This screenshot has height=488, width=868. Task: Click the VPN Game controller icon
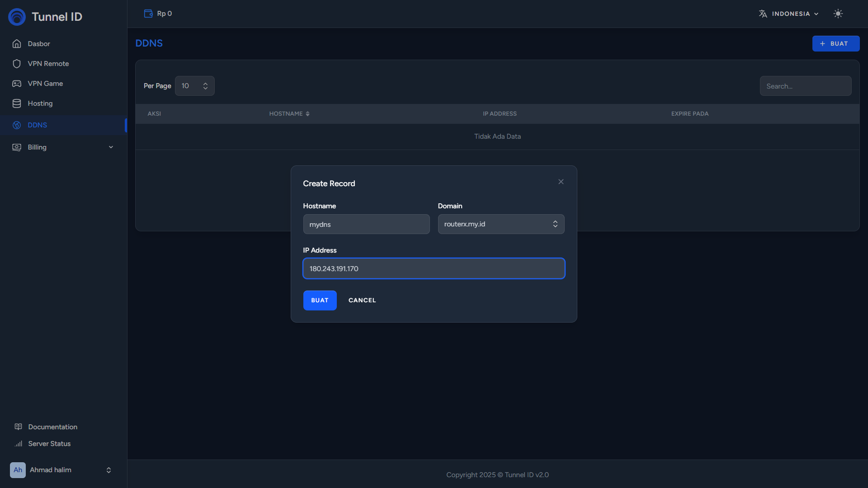17,84
